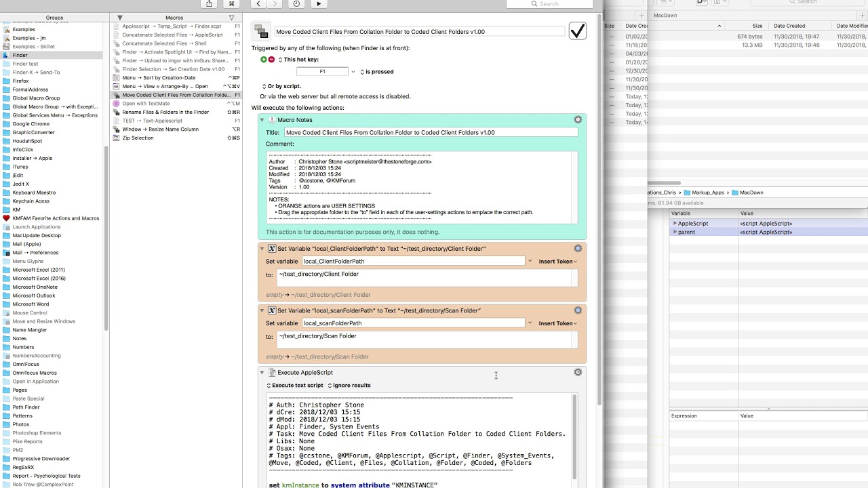Expand the AppleScript variable row

[x=675, y=223]
